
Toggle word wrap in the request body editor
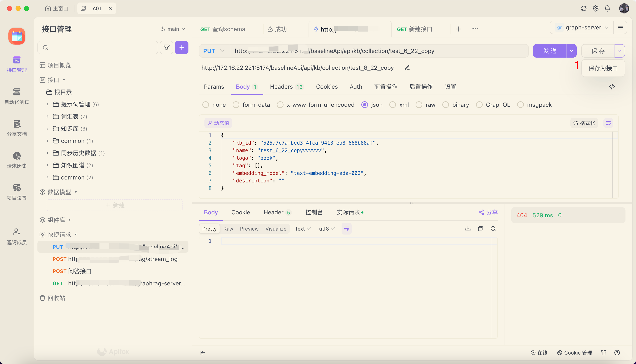click(x=608, y=123)
